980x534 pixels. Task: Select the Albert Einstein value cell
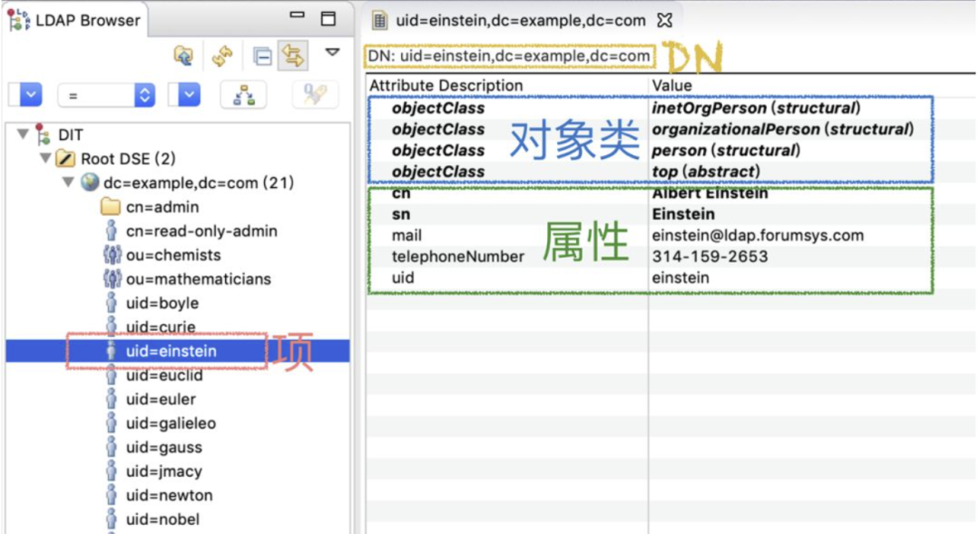pyautogui.click(x=710, y=193)
